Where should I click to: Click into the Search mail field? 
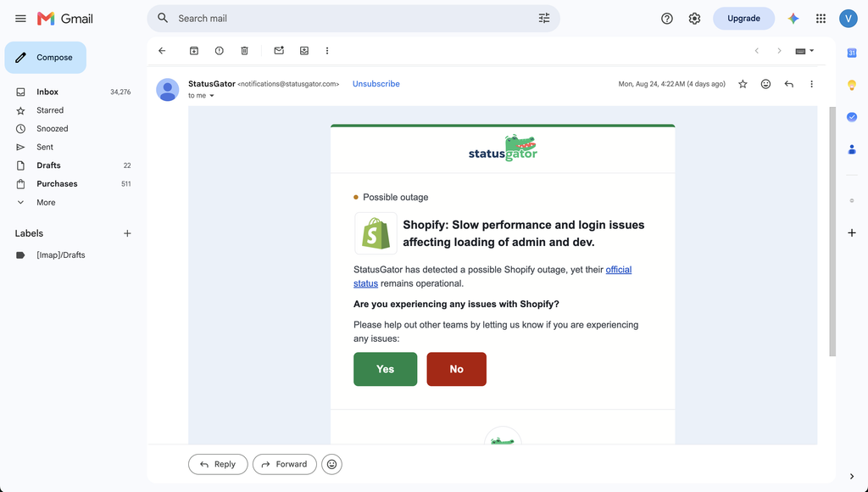pos(354,19)
